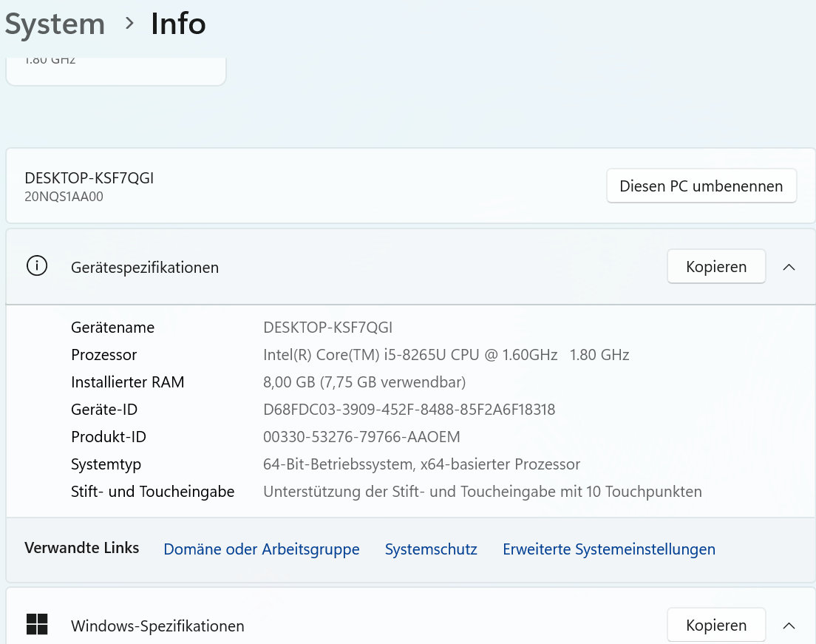This screenshot has height=644, width=816.
Task: Click the Windows logo icon
Action: click(37, 624)
